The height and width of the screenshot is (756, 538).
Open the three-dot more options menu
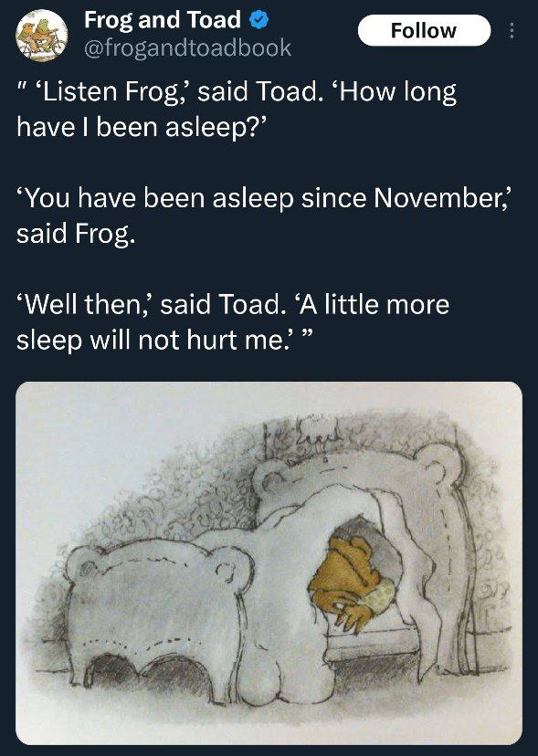512,31
